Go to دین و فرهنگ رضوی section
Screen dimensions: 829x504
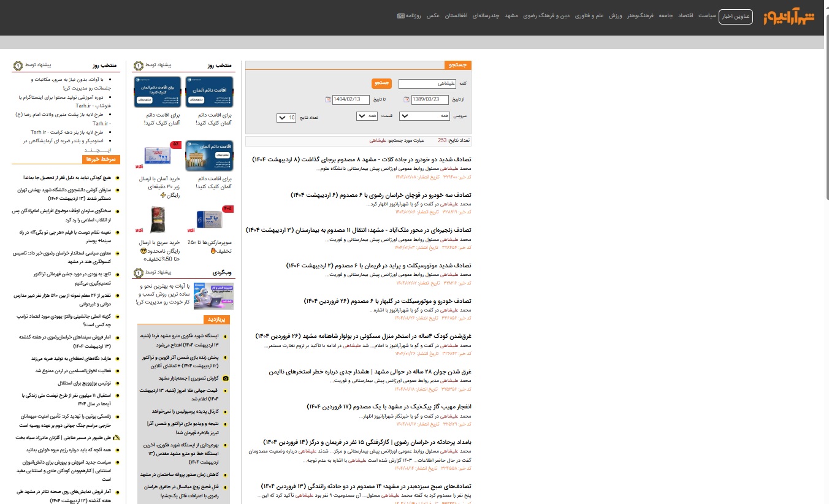point(547,15)
